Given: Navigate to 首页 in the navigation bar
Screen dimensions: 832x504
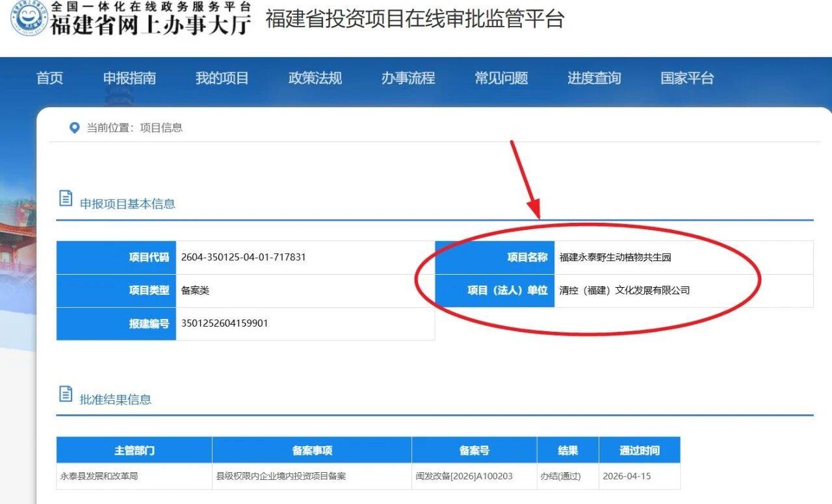Looking at the screenshot, I should tap(49, 78).
